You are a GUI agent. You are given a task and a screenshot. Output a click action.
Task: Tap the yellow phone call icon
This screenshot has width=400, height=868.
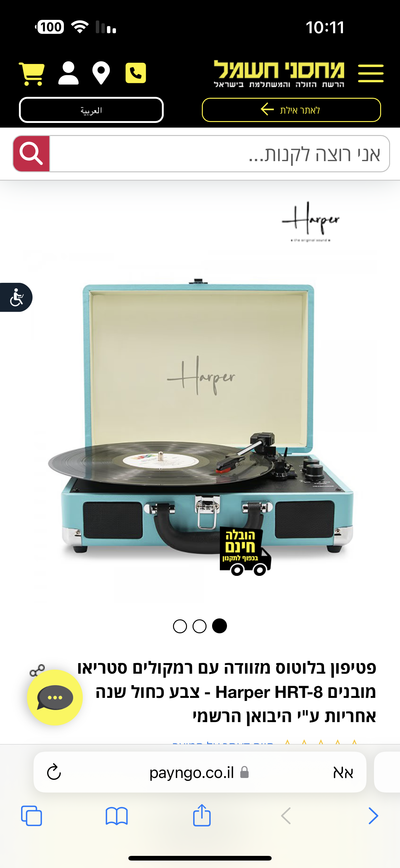coord(136,73)
